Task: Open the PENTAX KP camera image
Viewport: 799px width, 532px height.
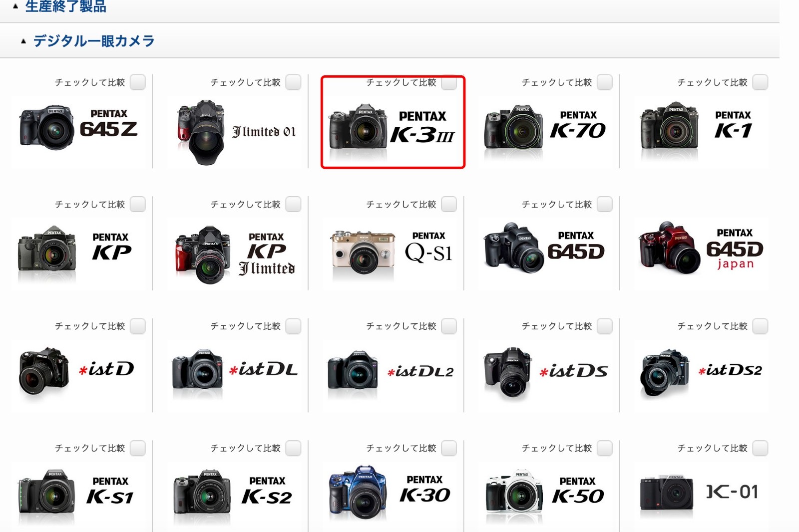Action: (x=47, y=248)
